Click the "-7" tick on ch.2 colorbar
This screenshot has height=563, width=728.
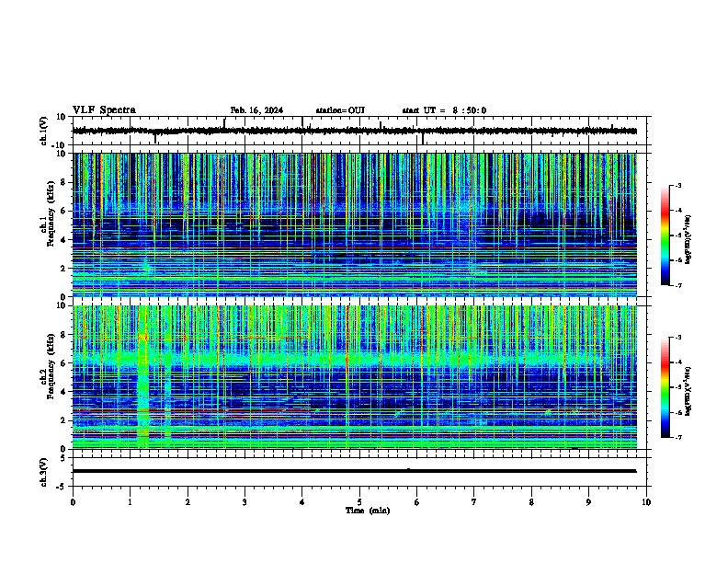[678, 437]
